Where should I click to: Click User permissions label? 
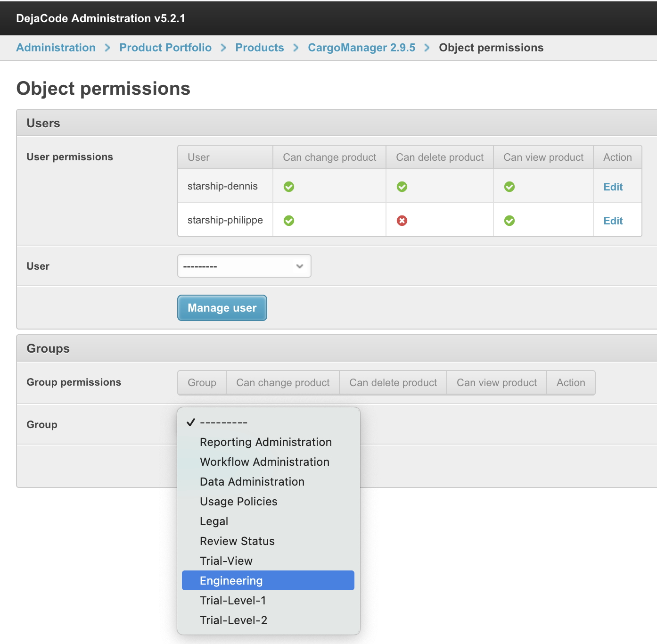70,157
